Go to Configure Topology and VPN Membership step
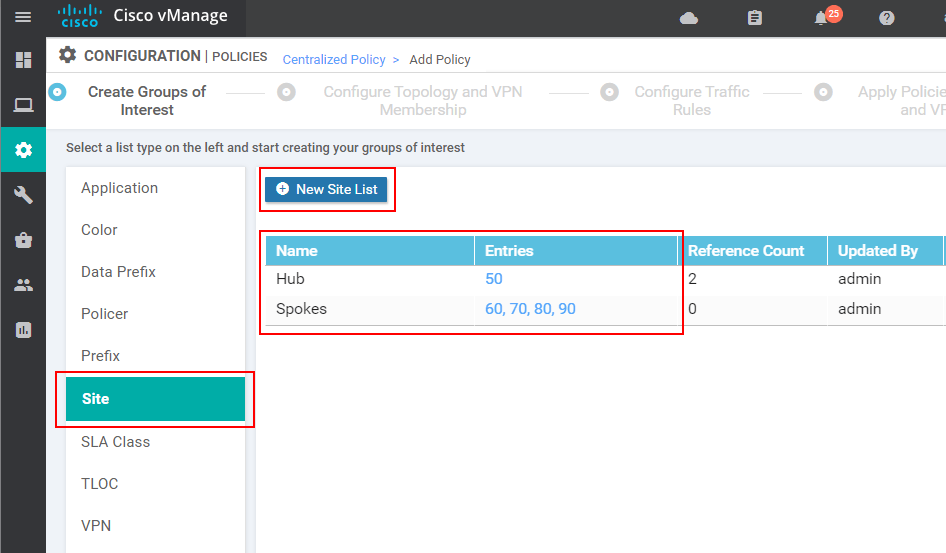 (x=422, y=100)
